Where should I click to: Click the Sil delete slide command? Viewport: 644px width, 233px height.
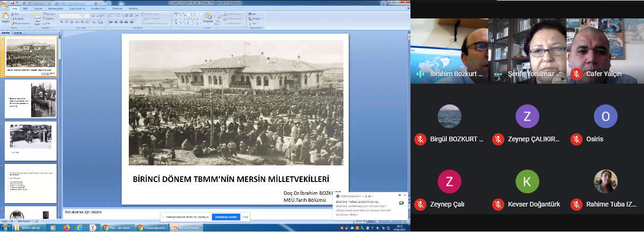[46, 23]
